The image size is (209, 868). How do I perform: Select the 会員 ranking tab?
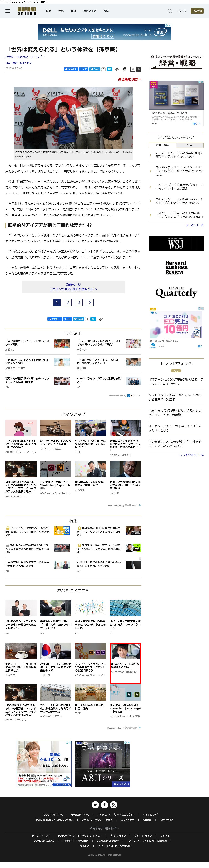click(189, 145)
